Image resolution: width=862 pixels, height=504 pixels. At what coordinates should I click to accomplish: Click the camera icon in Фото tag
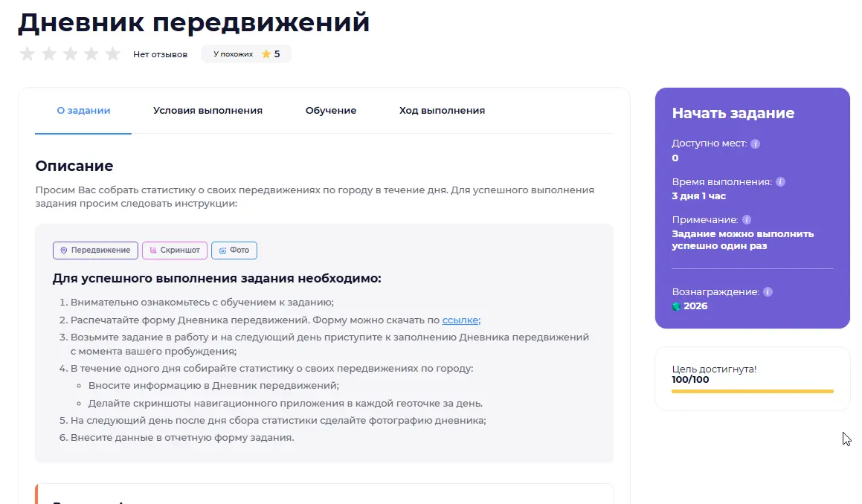pos(222,250)
